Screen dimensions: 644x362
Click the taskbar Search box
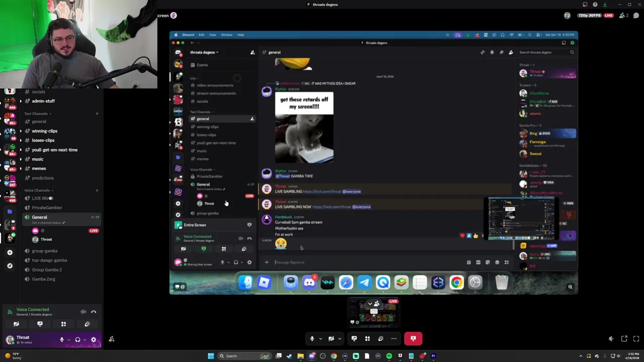pos(245,356)
